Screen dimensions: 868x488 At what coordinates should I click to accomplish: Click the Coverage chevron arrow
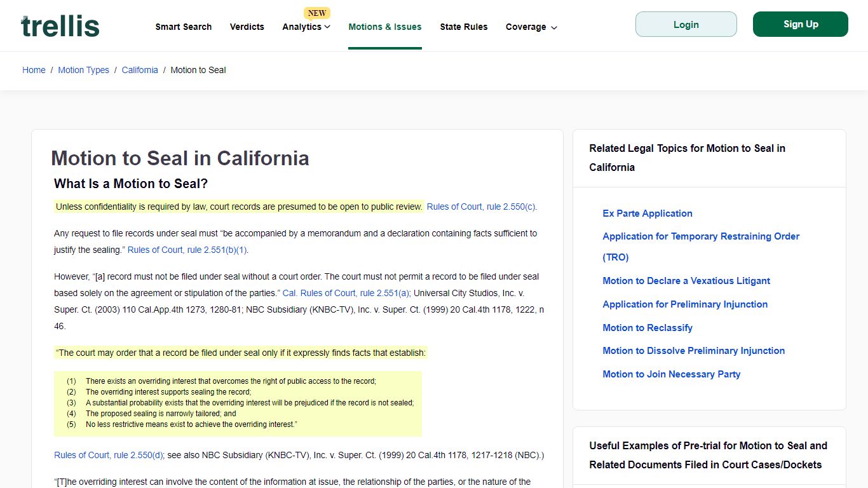pyautogui.click(x=554, y=27)
